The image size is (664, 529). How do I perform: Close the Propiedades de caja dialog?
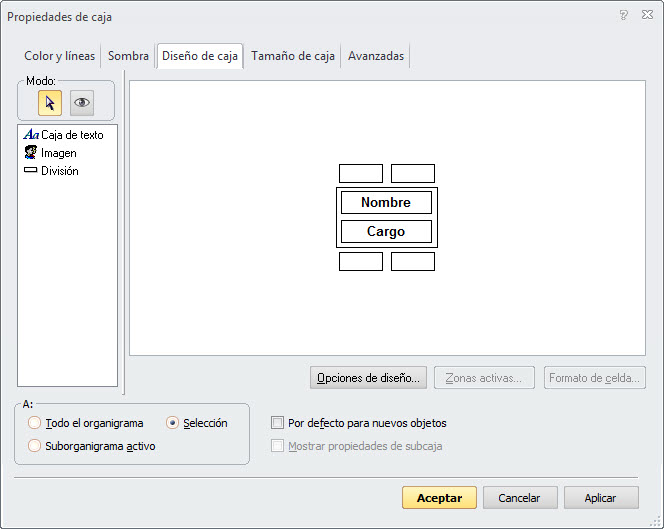click(x=646, y=16)
